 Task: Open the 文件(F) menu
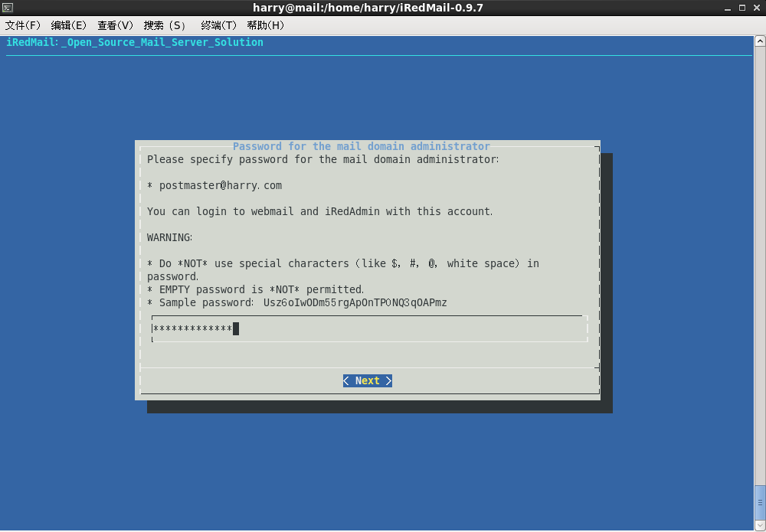click(22, 25)
